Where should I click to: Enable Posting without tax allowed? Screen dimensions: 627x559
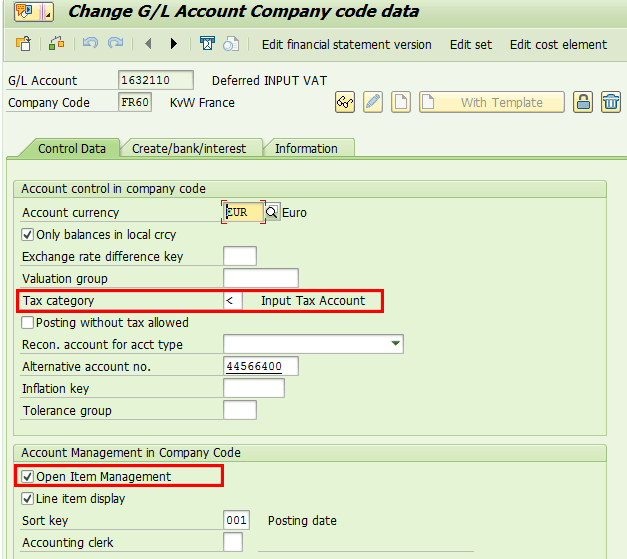[x=28, y=323]
